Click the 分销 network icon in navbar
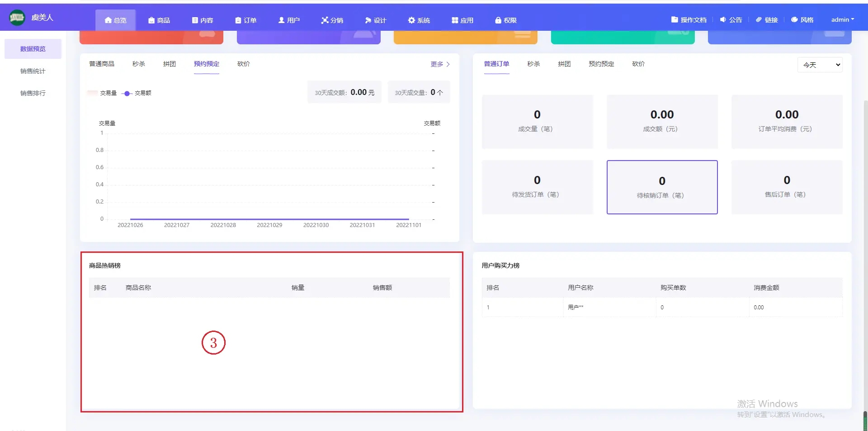 (x=325, y=20)
